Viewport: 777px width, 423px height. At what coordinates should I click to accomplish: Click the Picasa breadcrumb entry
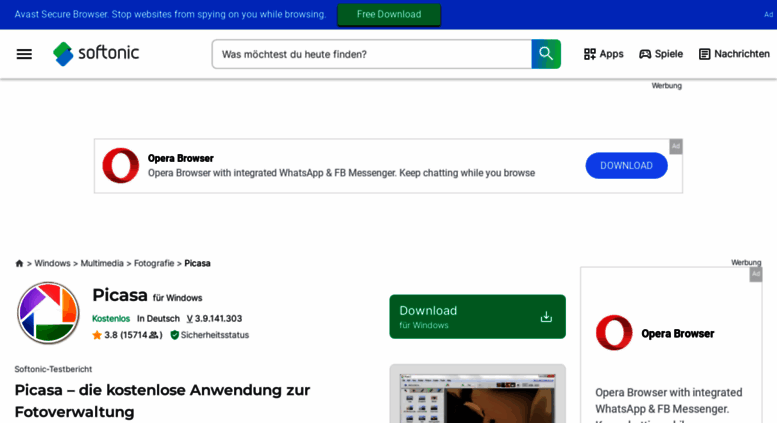[x=197, y=263]
